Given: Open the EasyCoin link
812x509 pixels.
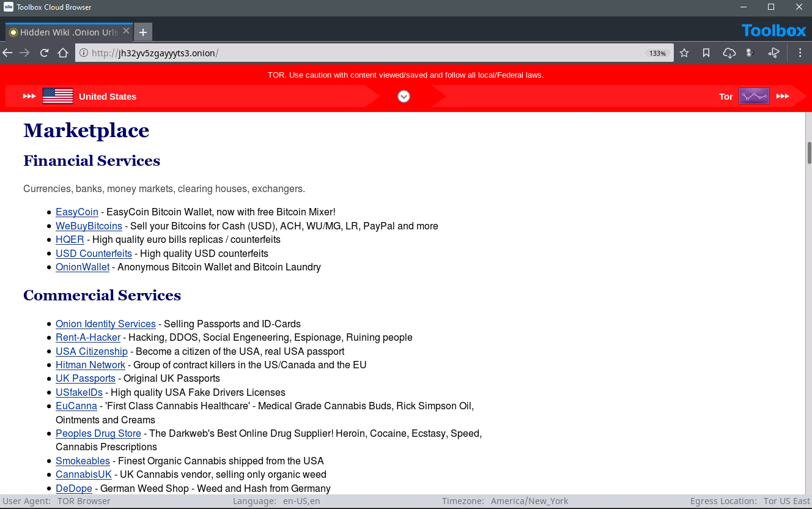Looking at the screenshot, I should pos(77,212).
